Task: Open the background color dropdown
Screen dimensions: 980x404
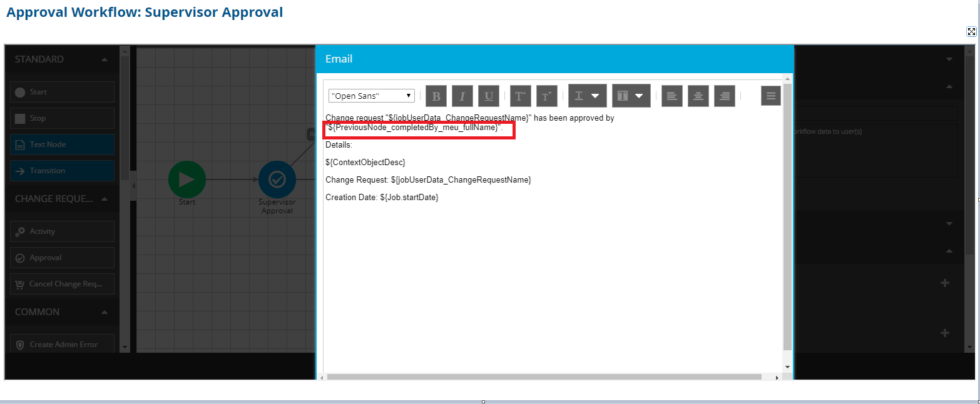Action: tap(630, 95)
